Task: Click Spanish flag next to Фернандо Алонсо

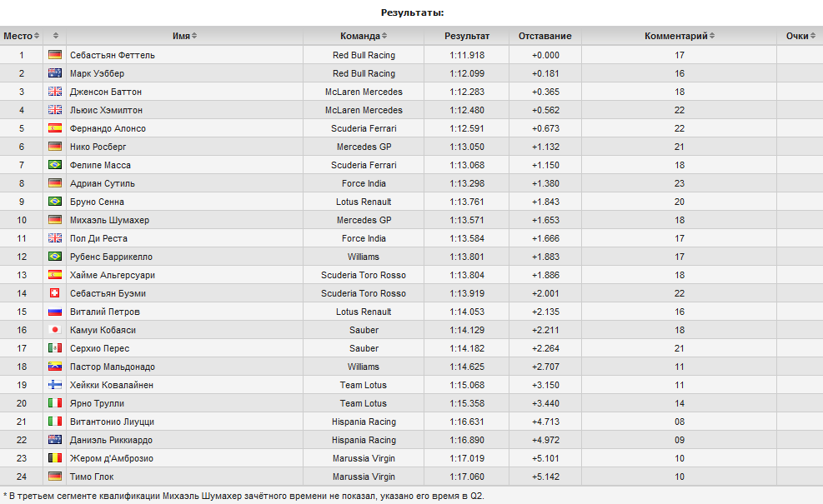Action: [54, 128]
